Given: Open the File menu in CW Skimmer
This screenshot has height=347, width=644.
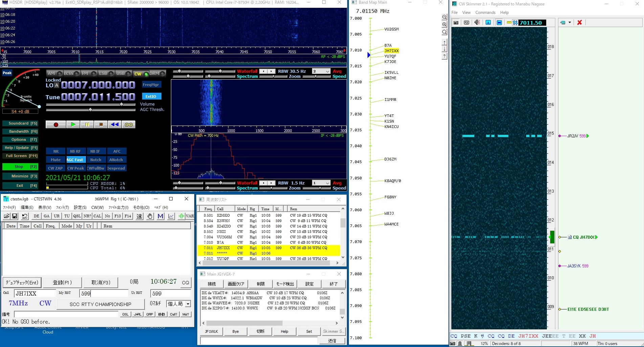Looking at the screenshot, I should (x=454, y=13).
